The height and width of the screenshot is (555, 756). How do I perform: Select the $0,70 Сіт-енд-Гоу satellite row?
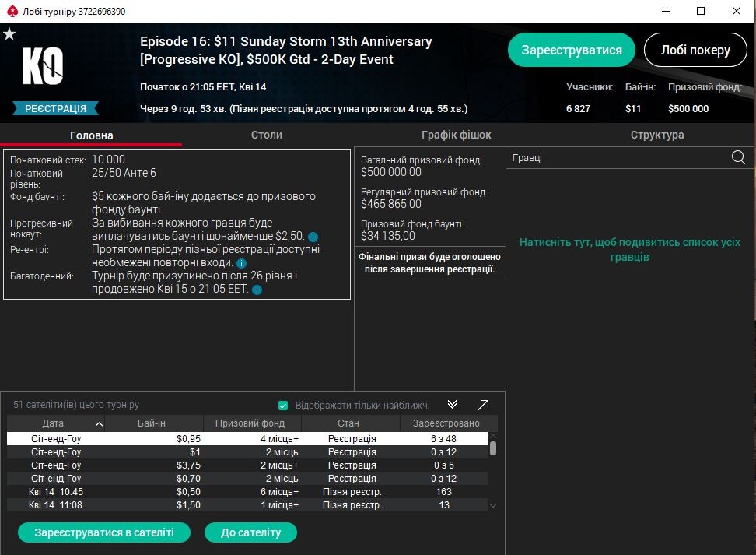click(x=247, y=479)
